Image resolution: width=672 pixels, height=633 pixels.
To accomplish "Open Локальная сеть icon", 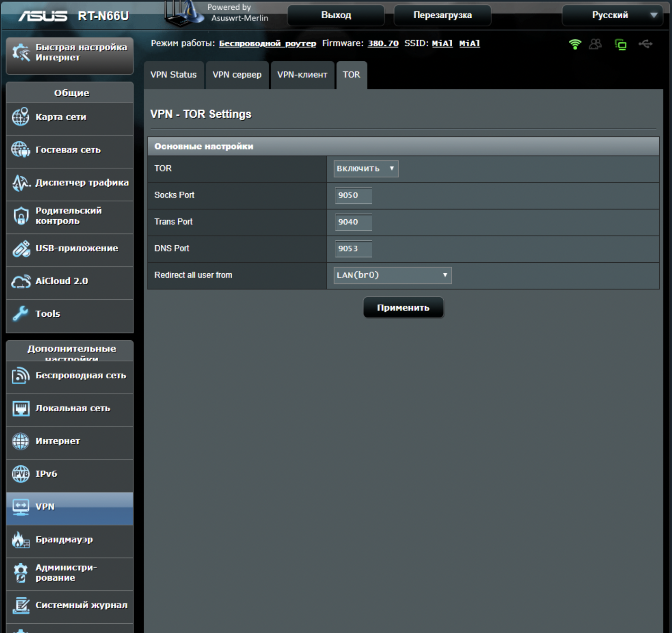I will click(x=21, y=408).
